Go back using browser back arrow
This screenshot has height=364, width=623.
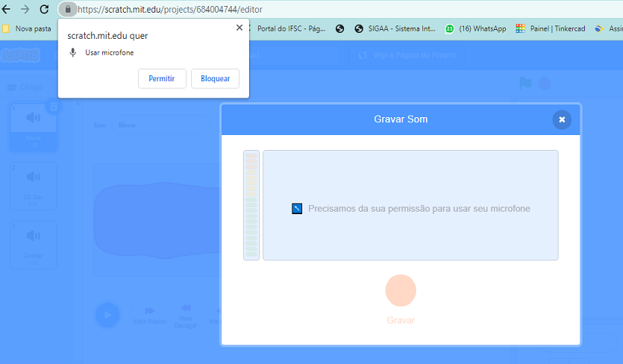point(7,9)
